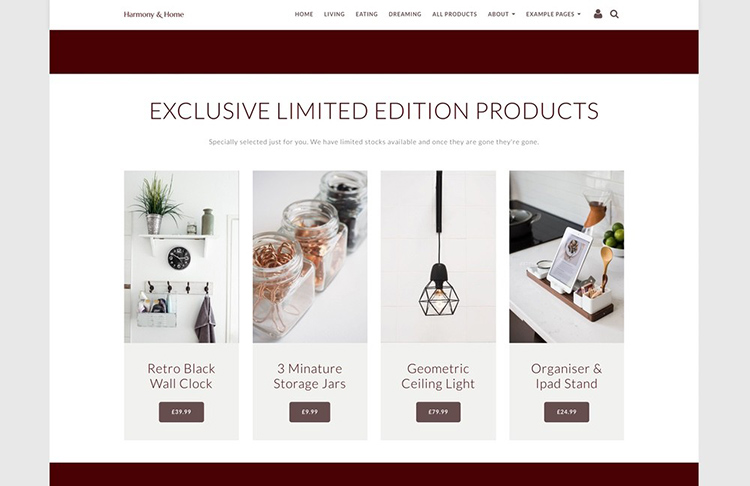Open the Living category
Viewport: 750px width, 486px height.
click(334, 14)
